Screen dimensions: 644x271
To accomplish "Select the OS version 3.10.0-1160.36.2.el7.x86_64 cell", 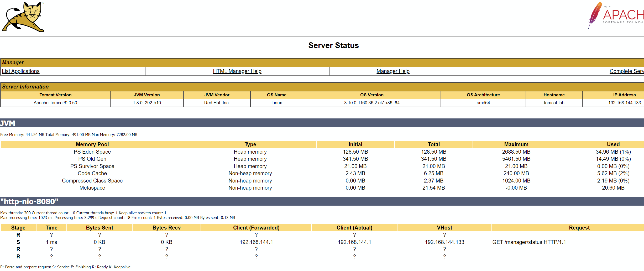I will click(372, 103).
